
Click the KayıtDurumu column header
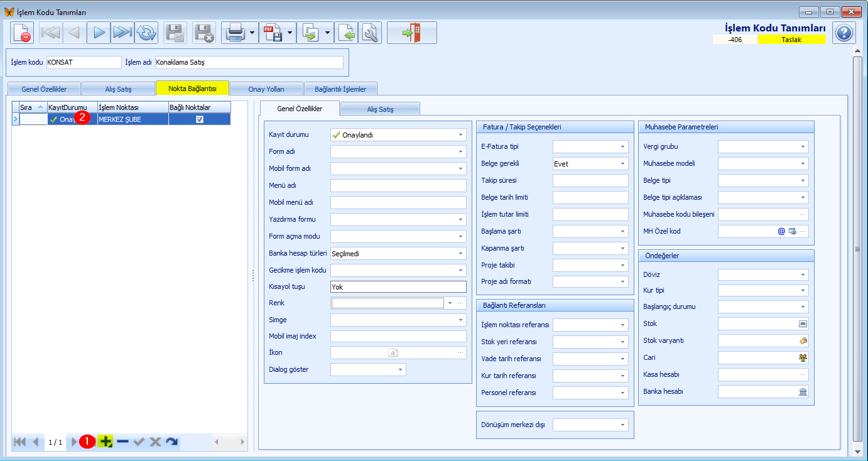point(72,107)
